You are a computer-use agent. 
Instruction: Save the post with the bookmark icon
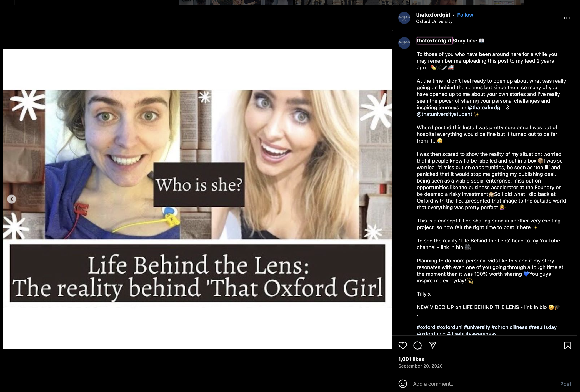(x=567, y=345)
